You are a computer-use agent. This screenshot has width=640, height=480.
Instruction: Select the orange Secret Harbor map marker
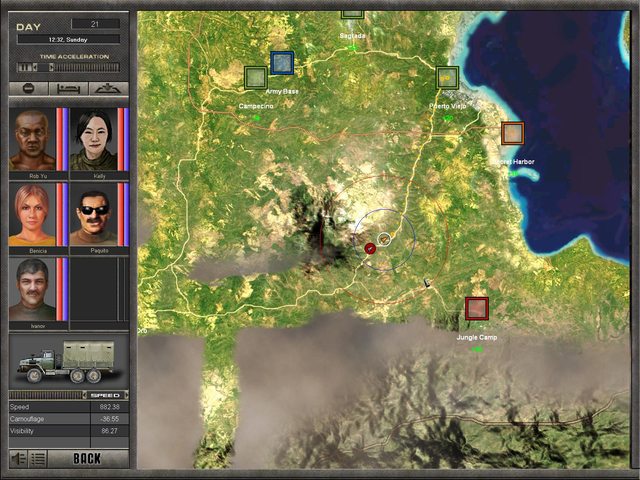(513, 133)
